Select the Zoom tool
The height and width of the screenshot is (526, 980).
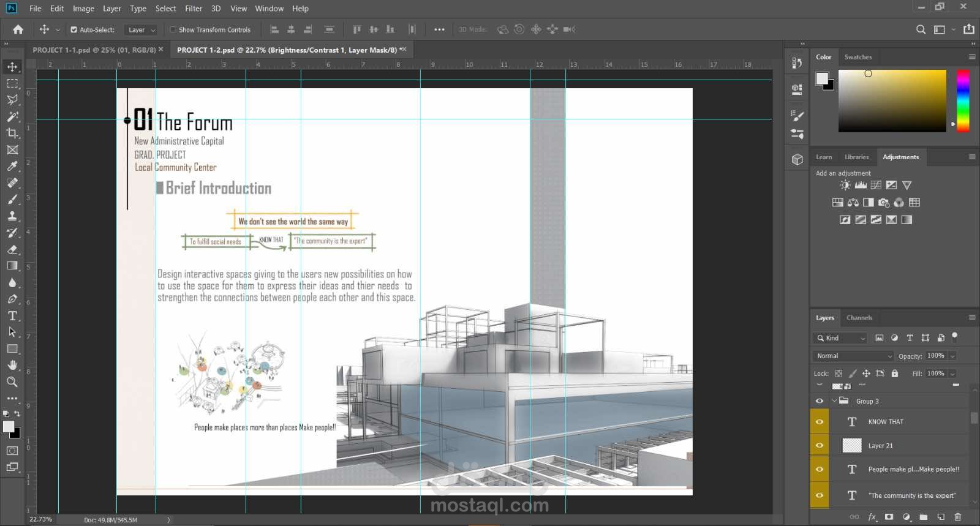coord(12,381)
